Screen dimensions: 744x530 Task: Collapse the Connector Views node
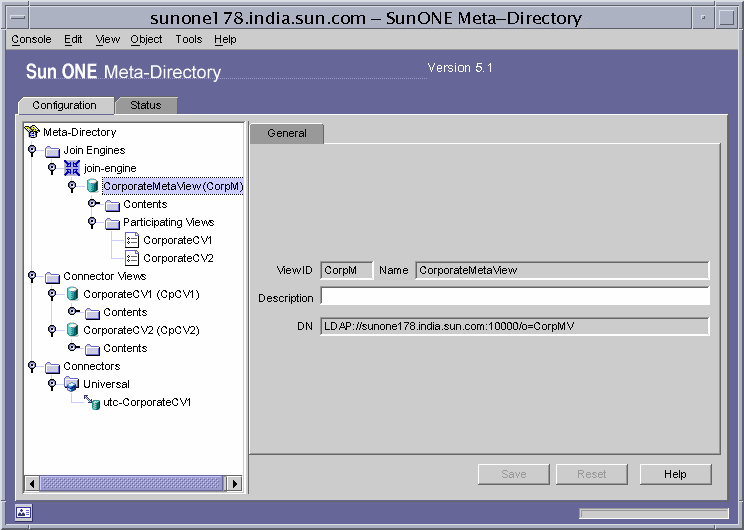32,276
